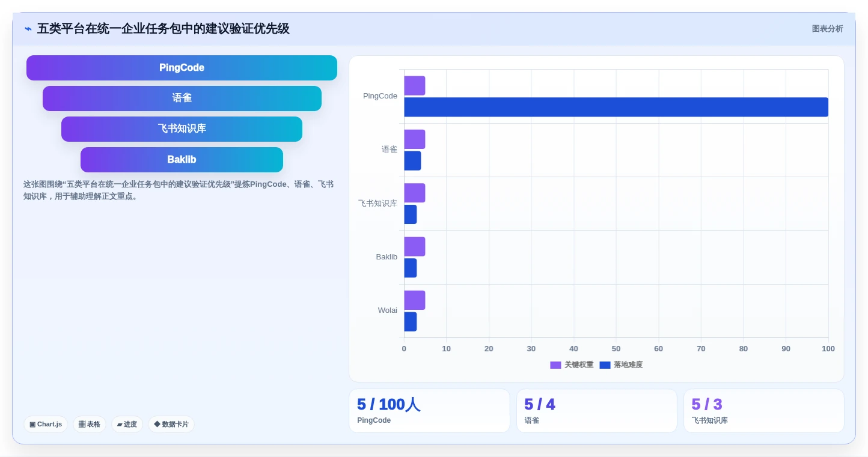This screenshot has height=457, width=868.
Task: Open the '5 / 100人' PingCode data card
Action: (x=429, y=411)
